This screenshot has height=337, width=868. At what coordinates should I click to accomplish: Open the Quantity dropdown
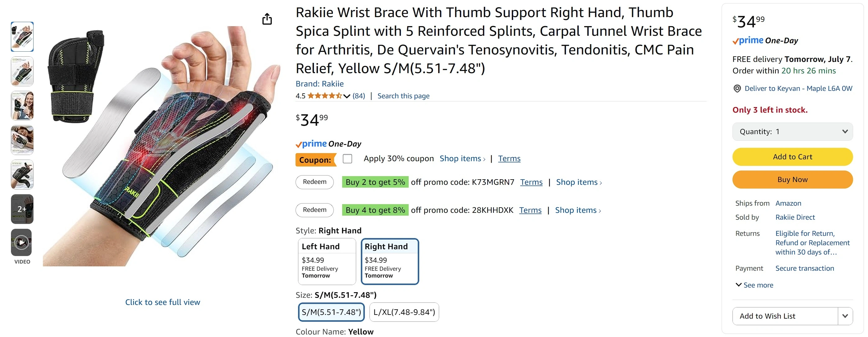792,132
